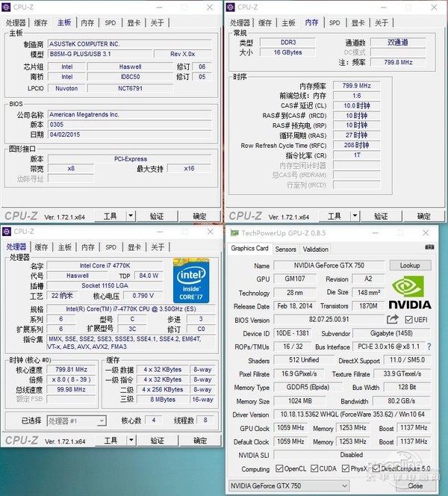Click the BIOS share/export icon in GPU-Z

(x=392, y=319)
